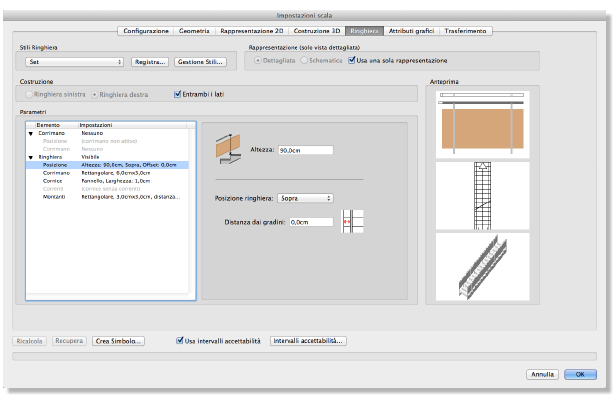The image size is (615, 411).
Task: Click the railing height diagram icon
Action: click(x=228, y=149)
